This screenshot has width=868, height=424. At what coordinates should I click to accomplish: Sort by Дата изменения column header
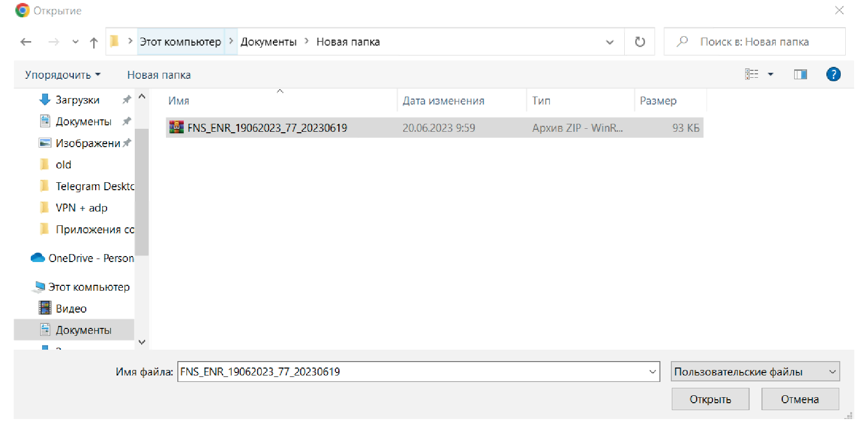pos(443,101)
